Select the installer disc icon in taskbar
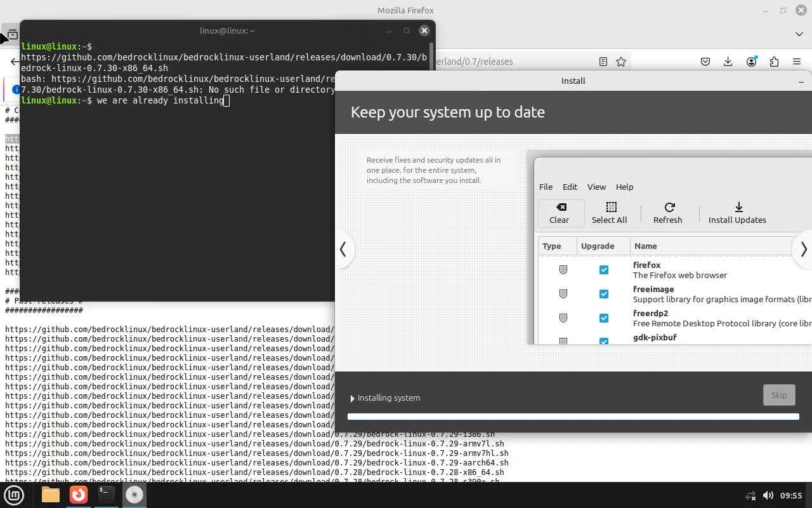 pyautogui.click(x=134, y=495)
